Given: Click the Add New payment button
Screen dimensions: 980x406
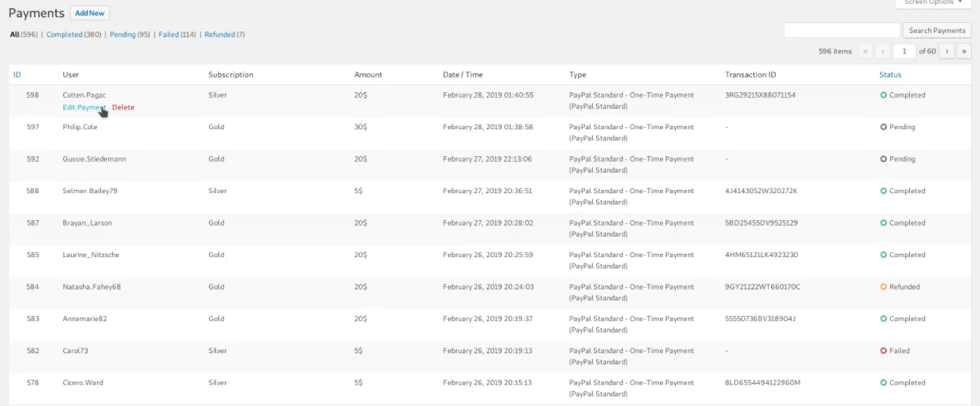Looking at the screenshot, I should 90,13.
